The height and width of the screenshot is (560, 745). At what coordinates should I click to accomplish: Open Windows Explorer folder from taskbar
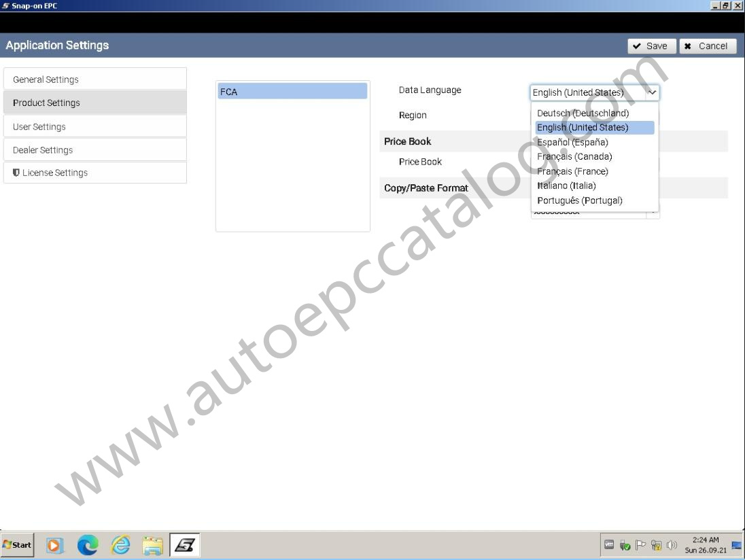click(152, 546)
